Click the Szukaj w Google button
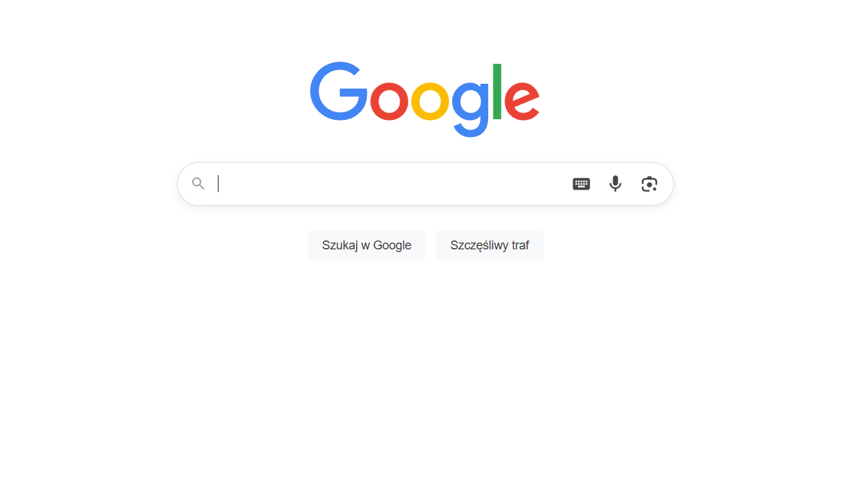Screen dimensions: 868x479 [366, 245]
